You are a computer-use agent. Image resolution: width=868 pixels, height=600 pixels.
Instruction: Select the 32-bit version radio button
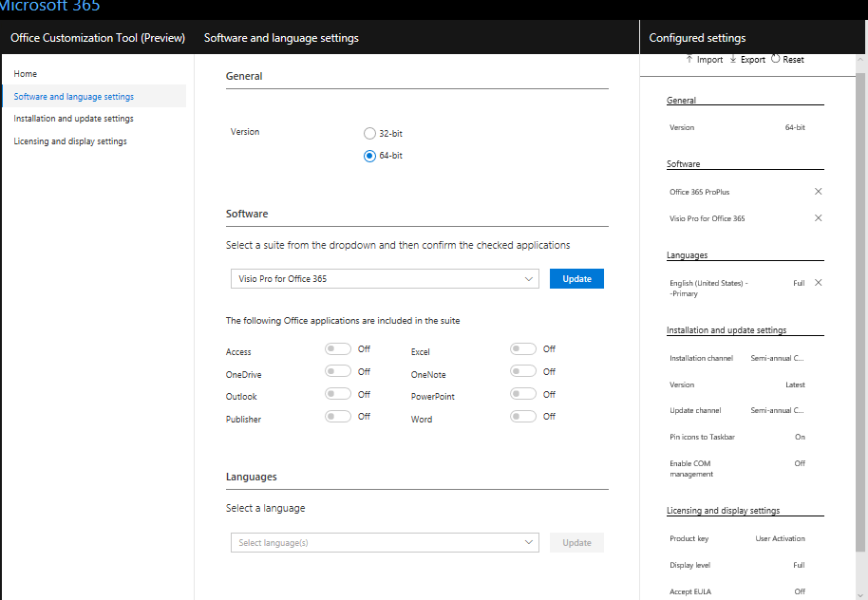[x=369, y=134]
